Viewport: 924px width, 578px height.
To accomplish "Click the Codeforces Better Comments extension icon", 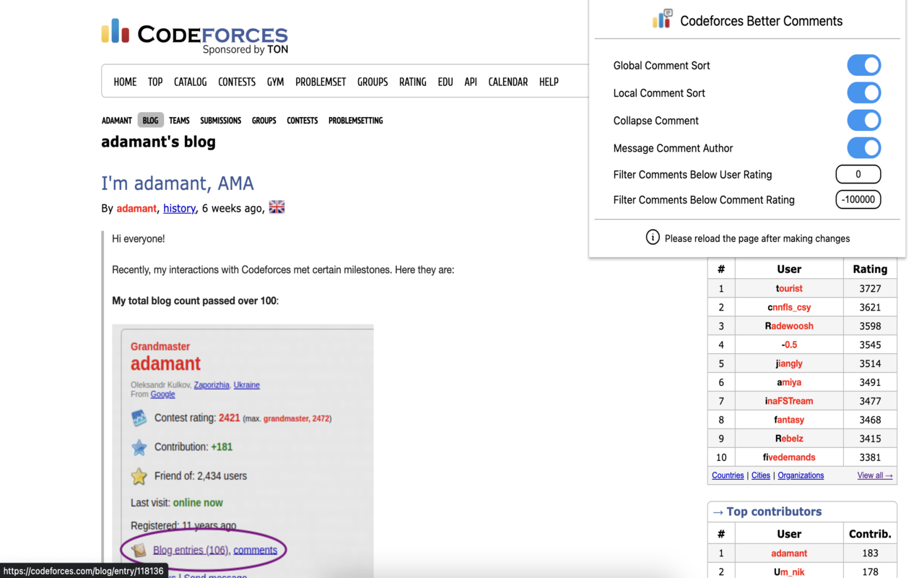I will 661,20.
